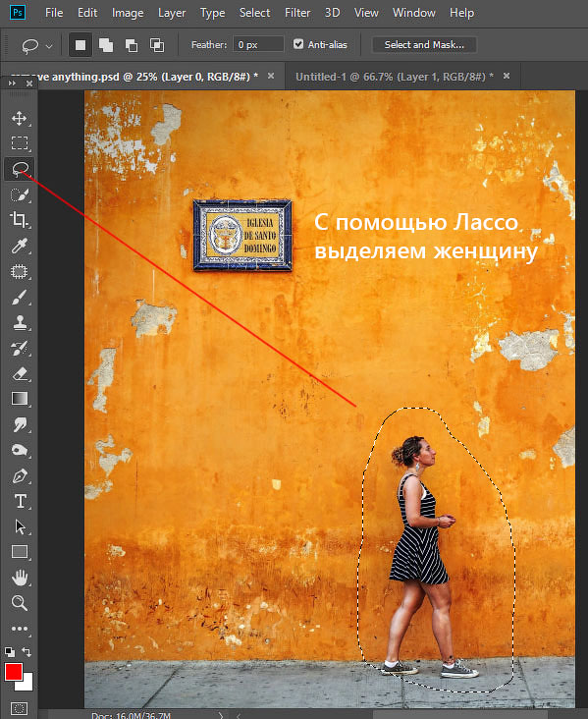Open the Layer menu
588x719 pixels.
172,13
